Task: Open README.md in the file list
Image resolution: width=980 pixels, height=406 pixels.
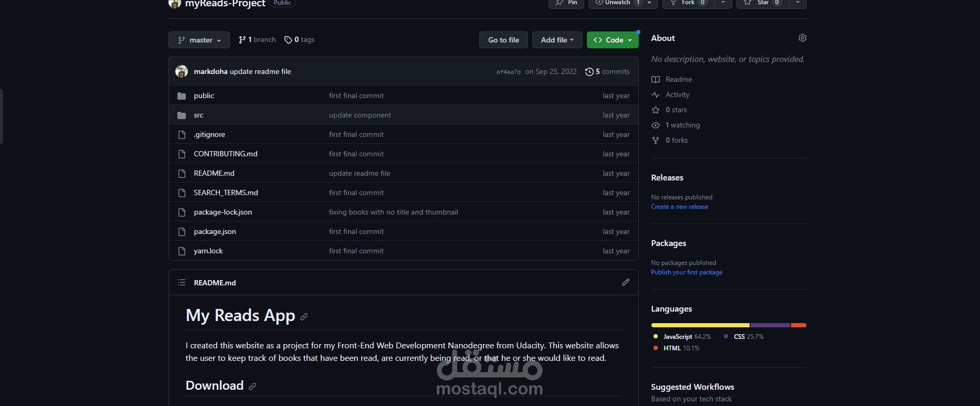Action: [x=214, y=174]
